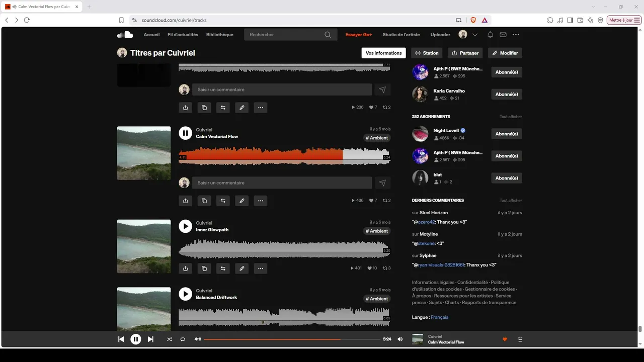This screenshot has width=644, height=362.
Task: Copy link of Inner Glowpath track
Action: pyautogui.click(x=204, y=268)
